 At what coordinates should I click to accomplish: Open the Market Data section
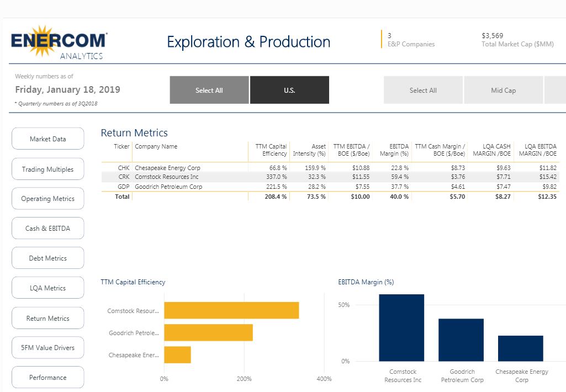click(47, 139)
